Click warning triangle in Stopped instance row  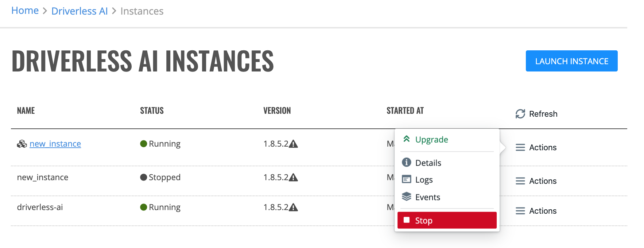(294, 178)
